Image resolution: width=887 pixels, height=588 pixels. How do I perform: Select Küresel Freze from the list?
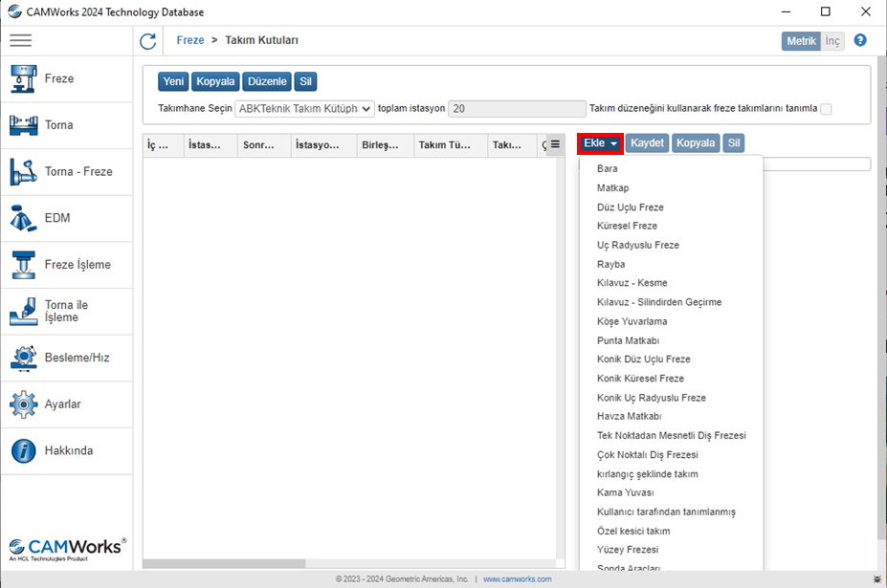click(627, 227)
